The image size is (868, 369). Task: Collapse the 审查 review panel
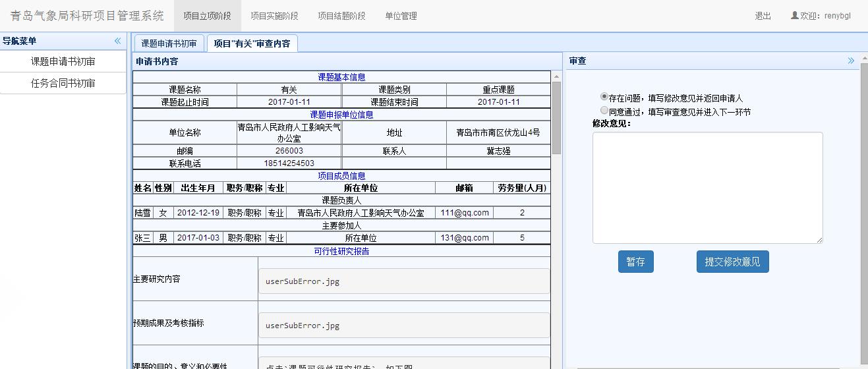coord(851,61)
